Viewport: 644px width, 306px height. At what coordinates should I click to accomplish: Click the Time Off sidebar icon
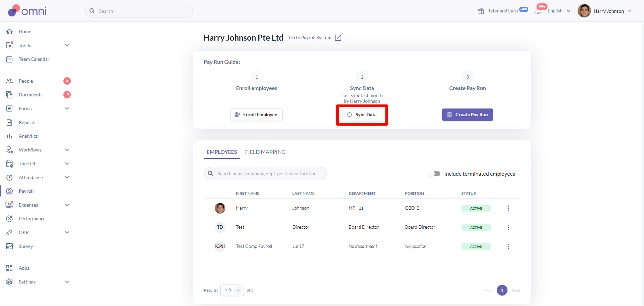[x=9, y=164]
